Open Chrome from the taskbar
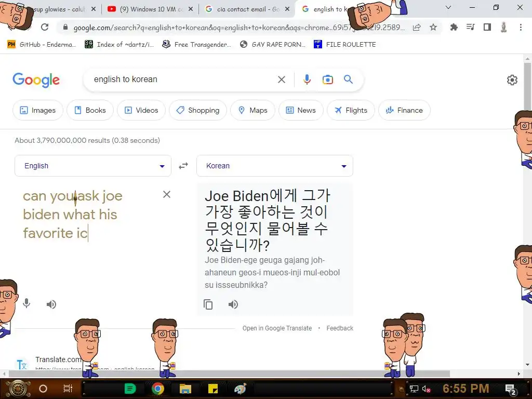This screenshot has width=532, height=399. pos(158,389)
